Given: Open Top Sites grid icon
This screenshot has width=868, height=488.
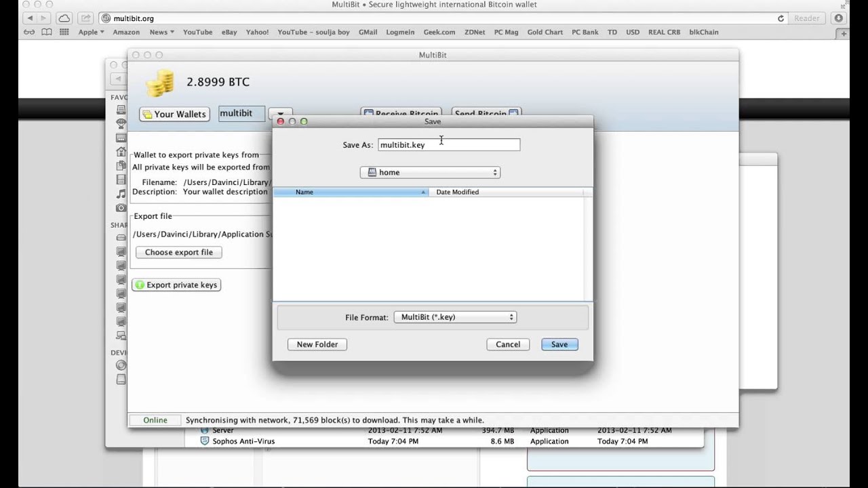Looking at the screenshot, I should tap(64, 32).
